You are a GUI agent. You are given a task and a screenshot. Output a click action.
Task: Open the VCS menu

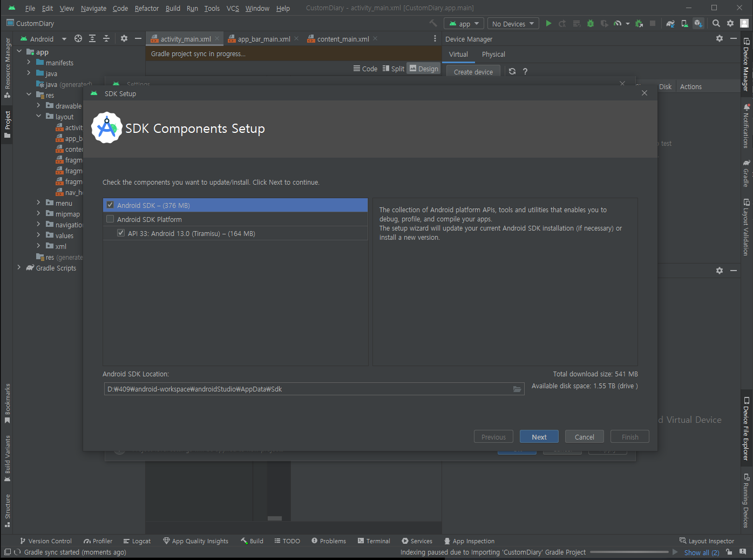tap(233, 8)
